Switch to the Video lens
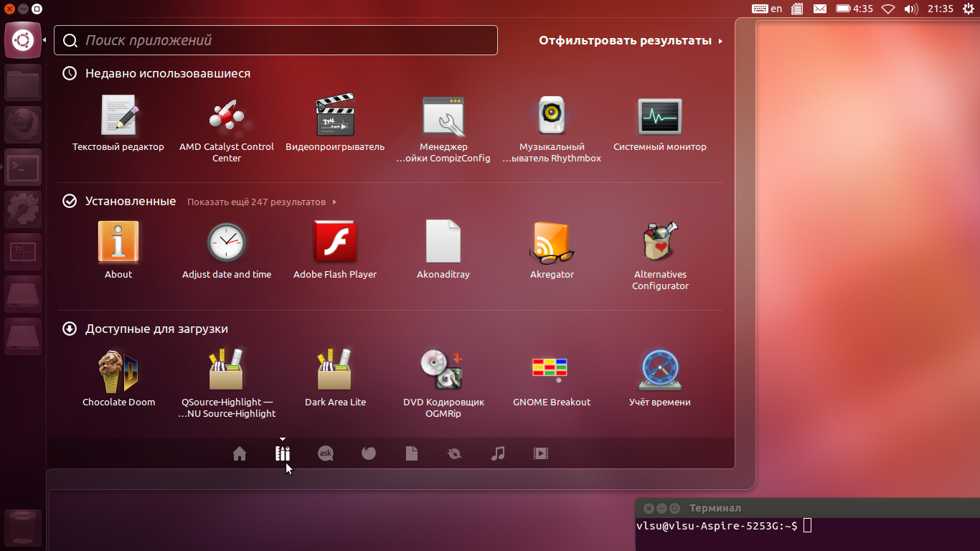 coord(541,453)
